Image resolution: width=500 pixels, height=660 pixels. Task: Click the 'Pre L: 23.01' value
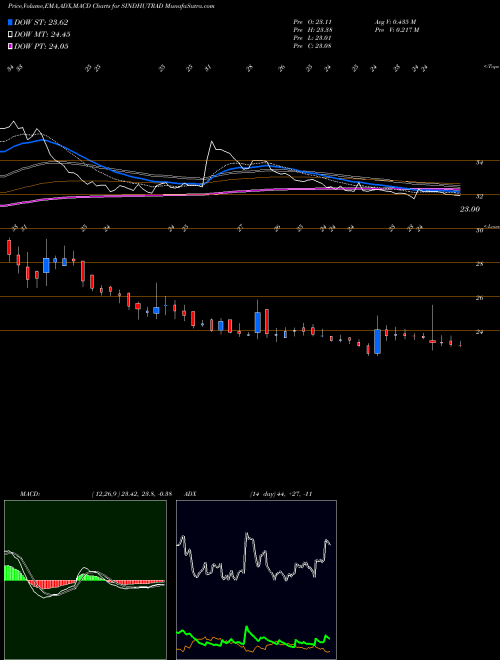(313, 38)
